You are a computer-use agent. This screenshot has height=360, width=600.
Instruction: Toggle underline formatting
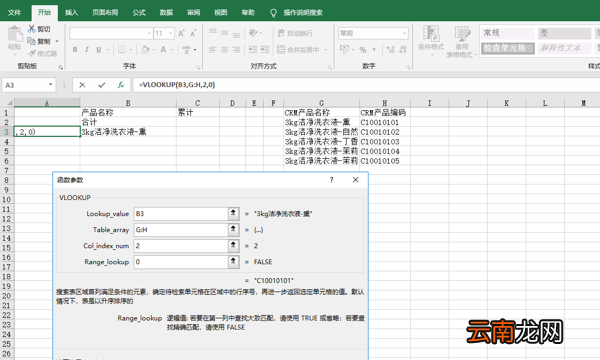99,50
